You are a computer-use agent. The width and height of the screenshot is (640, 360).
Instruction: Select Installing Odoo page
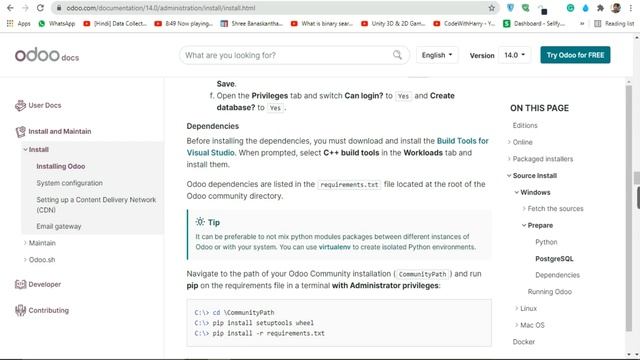[x=60, y=166]
